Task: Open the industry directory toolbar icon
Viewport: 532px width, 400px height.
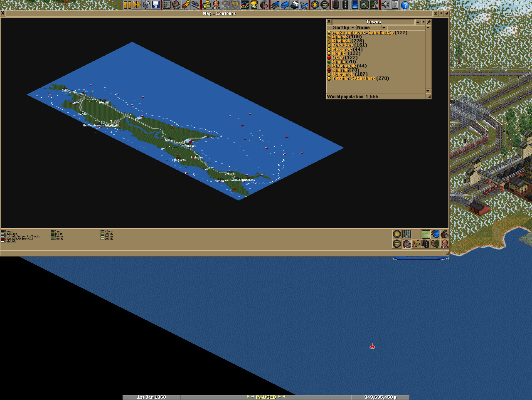Action: click(264, 5)
